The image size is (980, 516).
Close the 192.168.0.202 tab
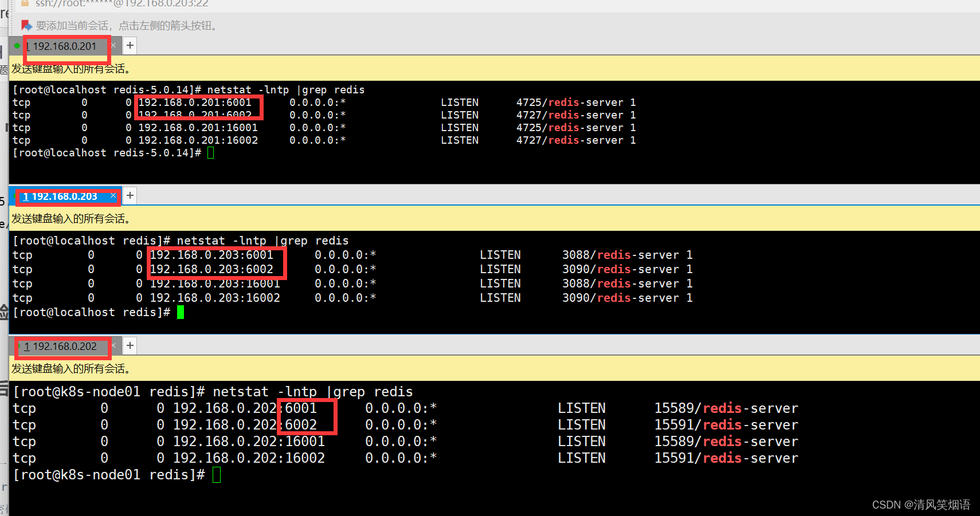(x=113, y=345)
